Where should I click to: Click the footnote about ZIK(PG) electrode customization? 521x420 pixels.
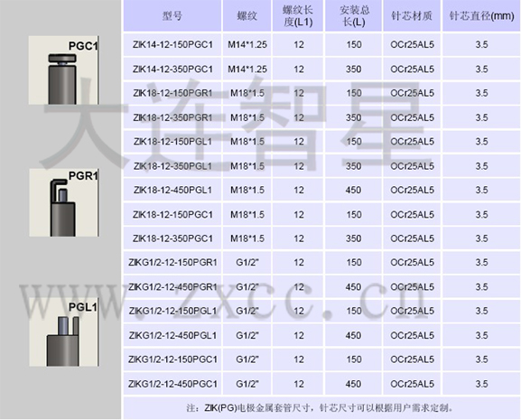click(320, 407)
